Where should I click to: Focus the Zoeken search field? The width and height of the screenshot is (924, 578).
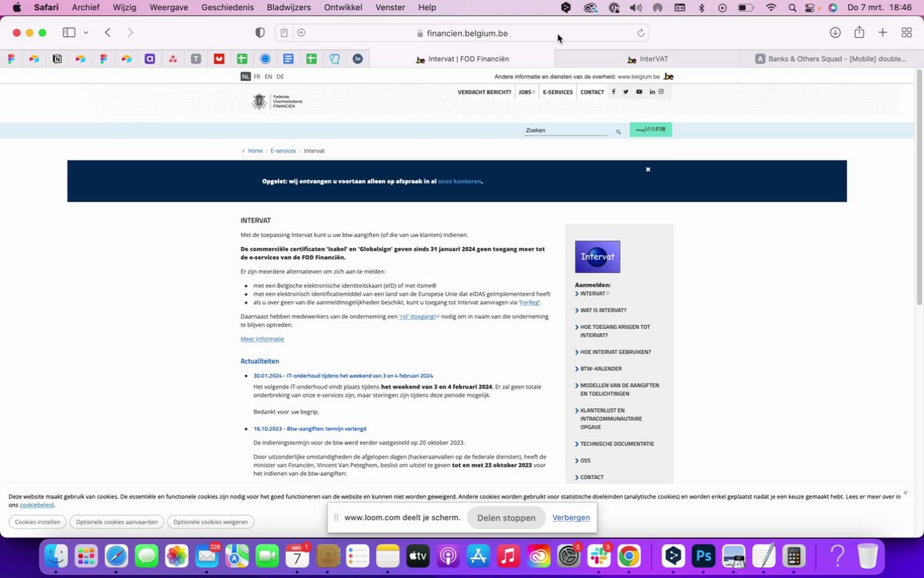(567, 131)
